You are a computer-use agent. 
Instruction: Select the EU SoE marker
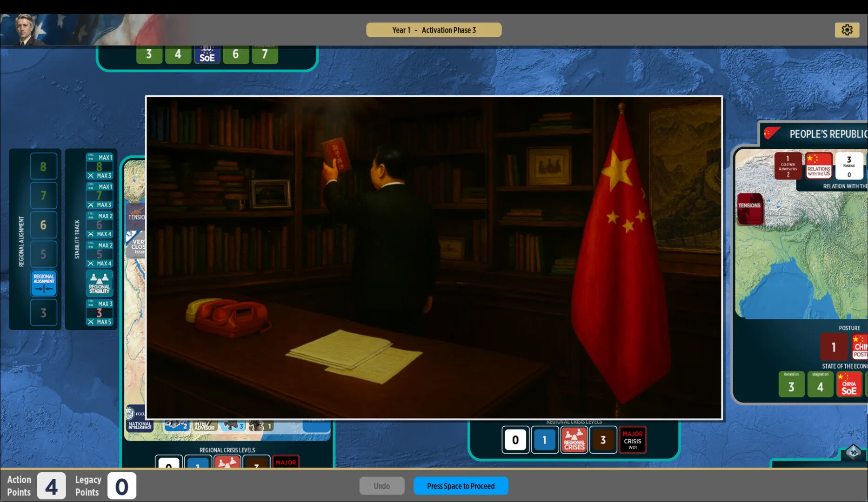pyautogui.click(x=207, y=54)
